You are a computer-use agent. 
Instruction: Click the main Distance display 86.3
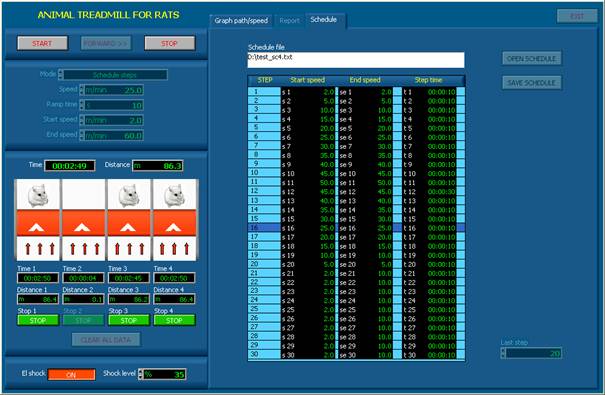pyautogui.click(x=158, y=166)
